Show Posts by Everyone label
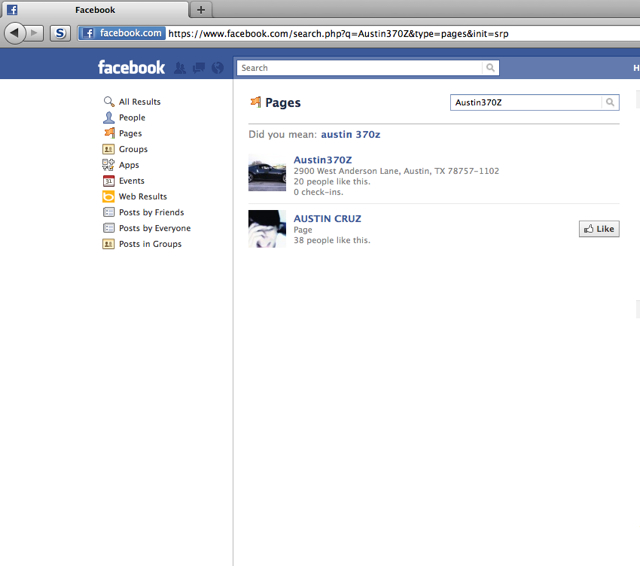Viewport: 640px width, 566px height. 155,228
